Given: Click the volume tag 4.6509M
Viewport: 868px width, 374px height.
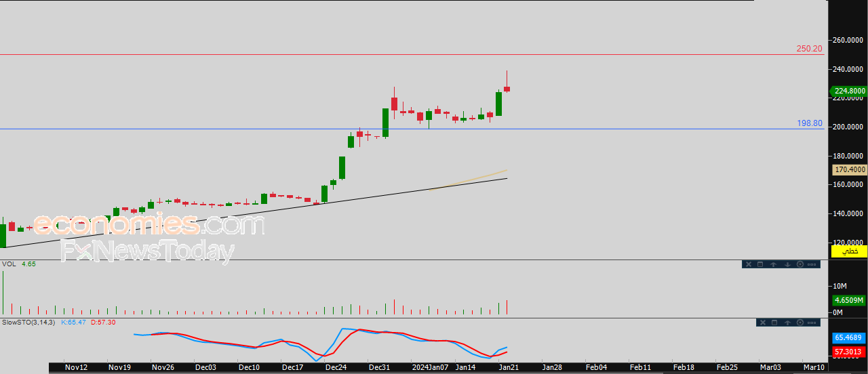Looking at the screenshot, I should click(848, 300).
